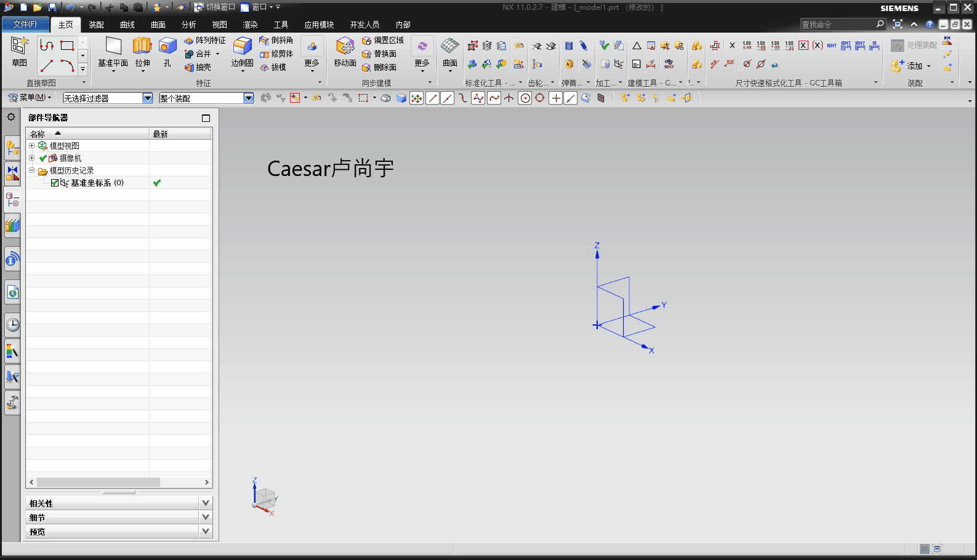Switch to the 曲线 ribbon tab
This screenshot has height=560, width=977.
pos(127,25)
